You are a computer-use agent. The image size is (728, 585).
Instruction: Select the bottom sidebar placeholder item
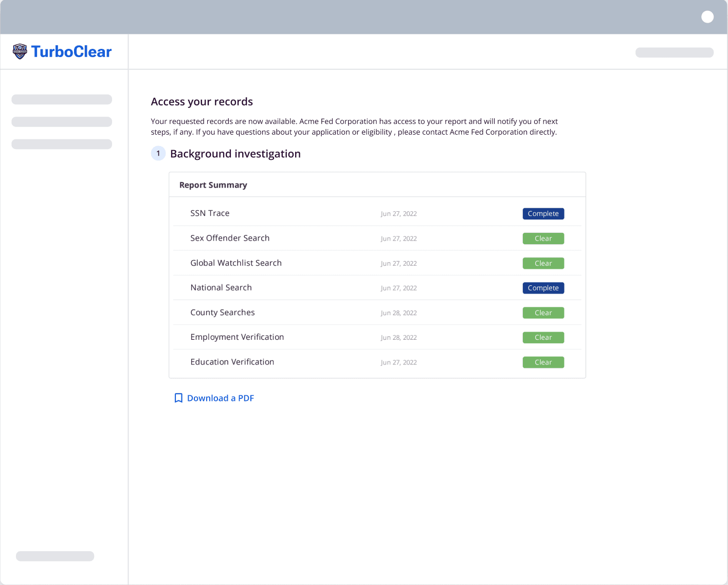pos(55,556)
